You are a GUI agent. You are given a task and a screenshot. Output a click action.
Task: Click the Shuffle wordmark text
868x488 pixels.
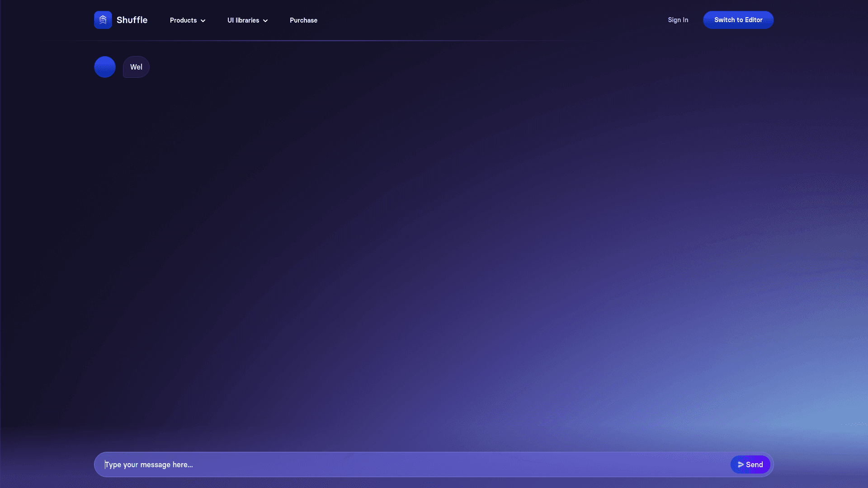click(132, 20)
